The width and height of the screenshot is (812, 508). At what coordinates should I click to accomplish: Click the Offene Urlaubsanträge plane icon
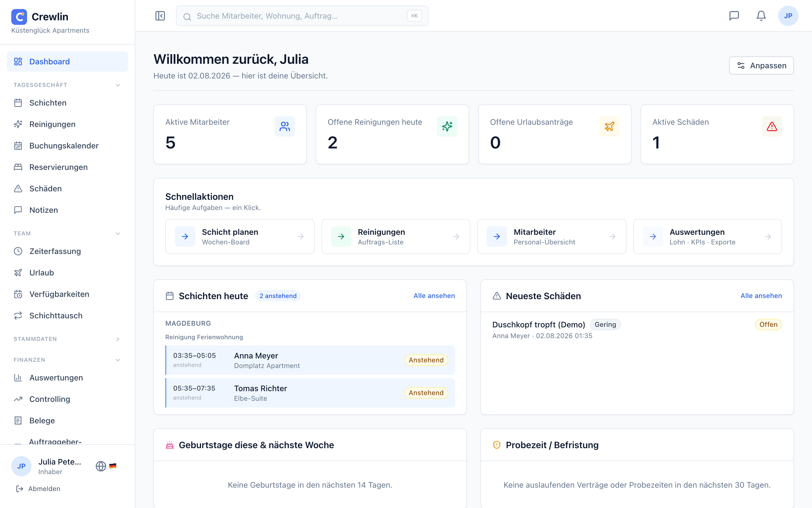point(609,126)
